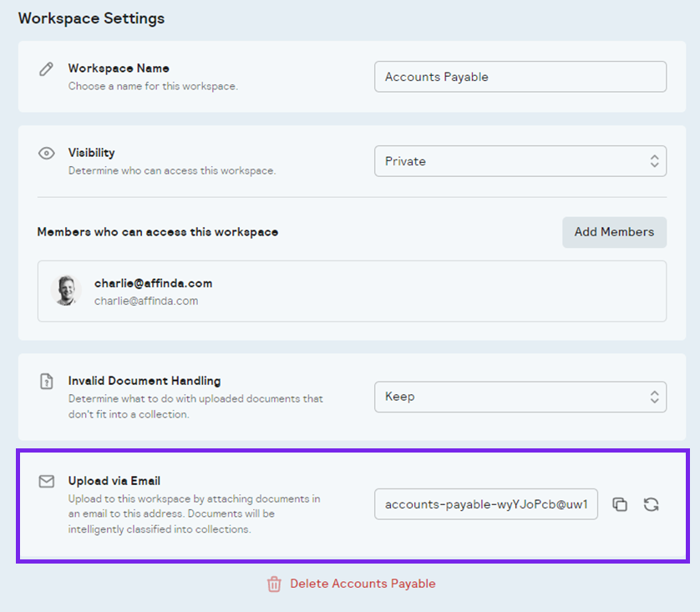Image resolution: width=700 pixels, height=612 pixels.
Task: Click the Upload via Email label
Action: [114, 481]
